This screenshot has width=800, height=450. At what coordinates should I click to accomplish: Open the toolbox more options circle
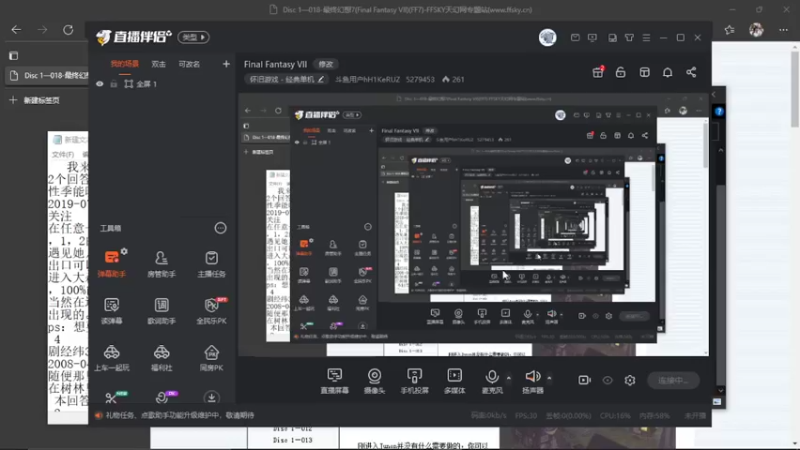click(x=220, y=228)
